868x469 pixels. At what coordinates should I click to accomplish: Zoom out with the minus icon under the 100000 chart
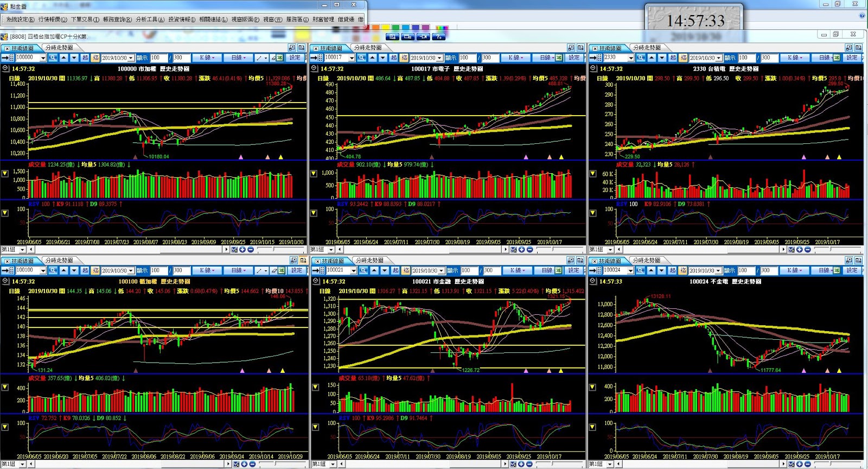point(251,250)
